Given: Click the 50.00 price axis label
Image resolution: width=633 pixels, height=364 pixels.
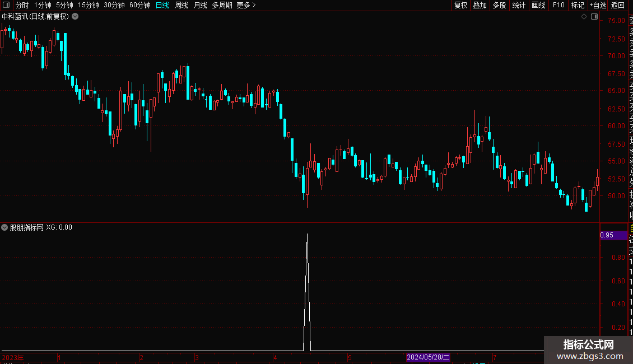Looking at the screenshot, I should [x=616, y=196].
